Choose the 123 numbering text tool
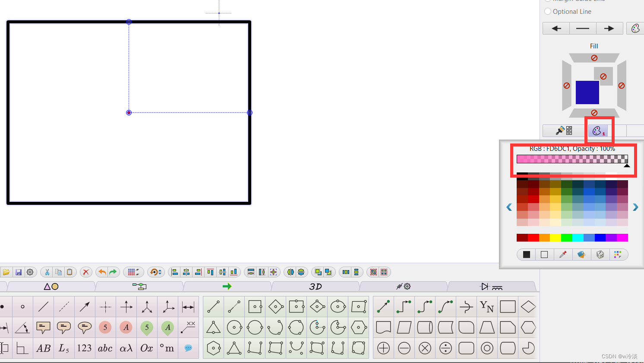This screenshot has height=363, width=644. click(85, 348)
